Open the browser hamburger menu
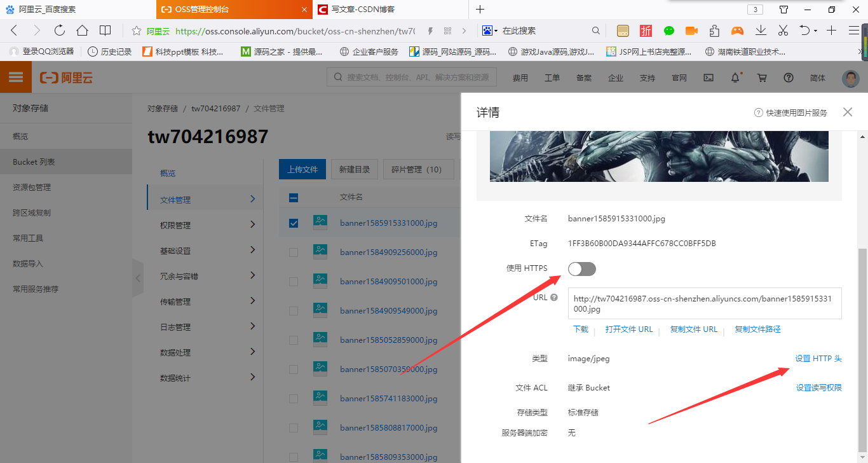 click(854, 31)
